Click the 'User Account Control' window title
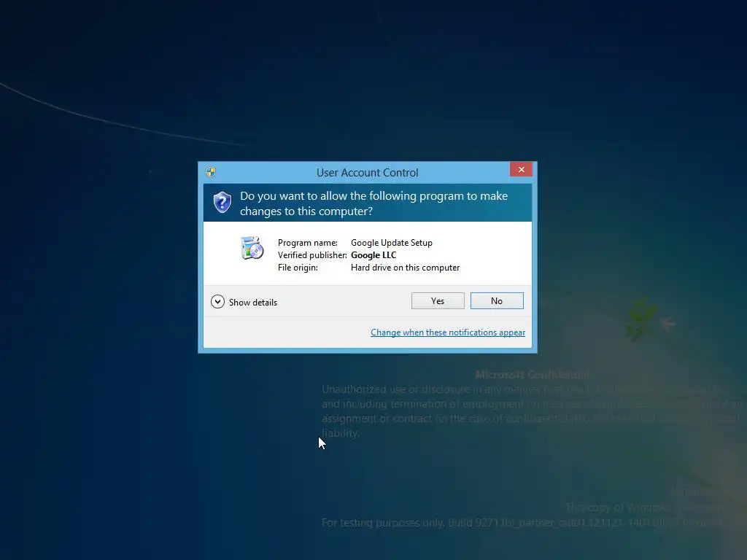This screenshot has width=747, height=560. tap(368, 172)
